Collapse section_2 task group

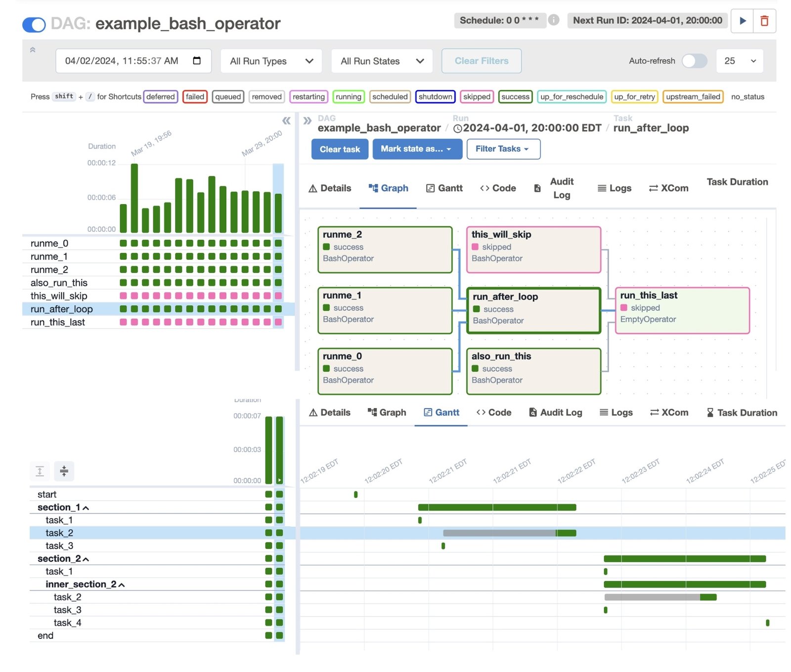click(x=63, y=559)
